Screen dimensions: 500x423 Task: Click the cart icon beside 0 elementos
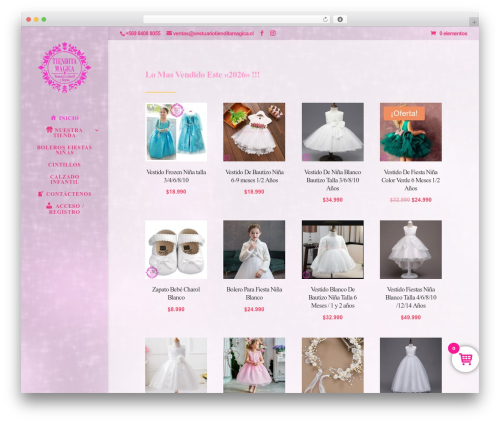[433, 33]
